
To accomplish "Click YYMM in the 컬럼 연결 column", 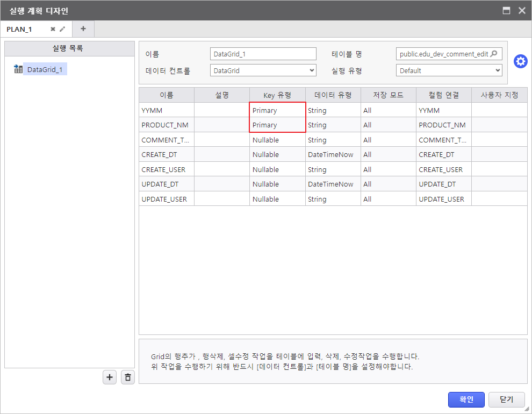I will pyautogui.click(x=444, y=110).
